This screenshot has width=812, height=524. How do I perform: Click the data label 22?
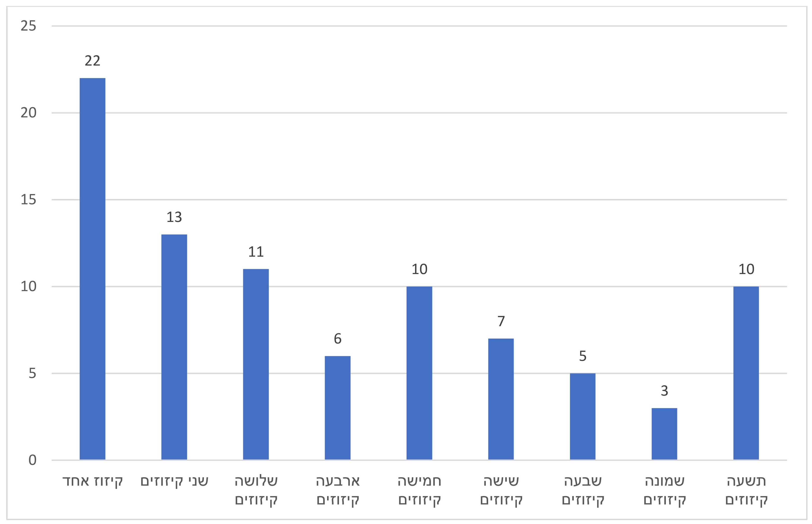coord(92,61)
